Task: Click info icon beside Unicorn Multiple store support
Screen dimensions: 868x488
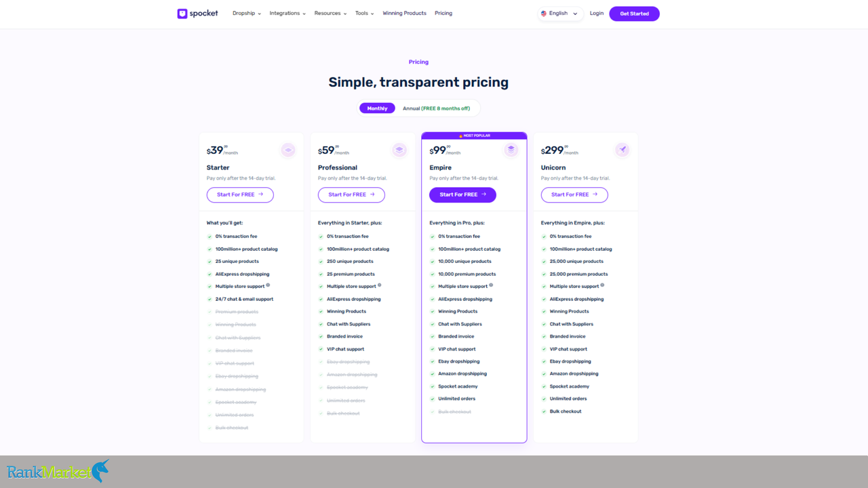Action: [x=602, y=285]
